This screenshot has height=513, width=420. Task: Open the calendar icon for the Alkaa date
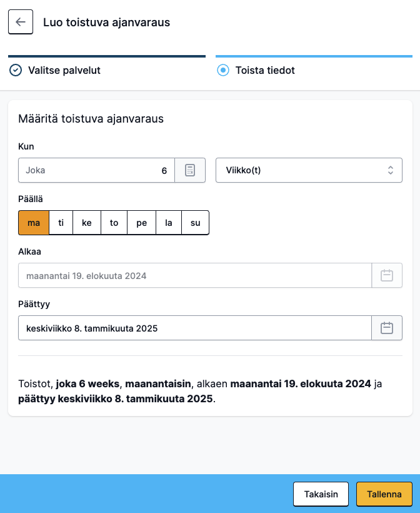387,275
